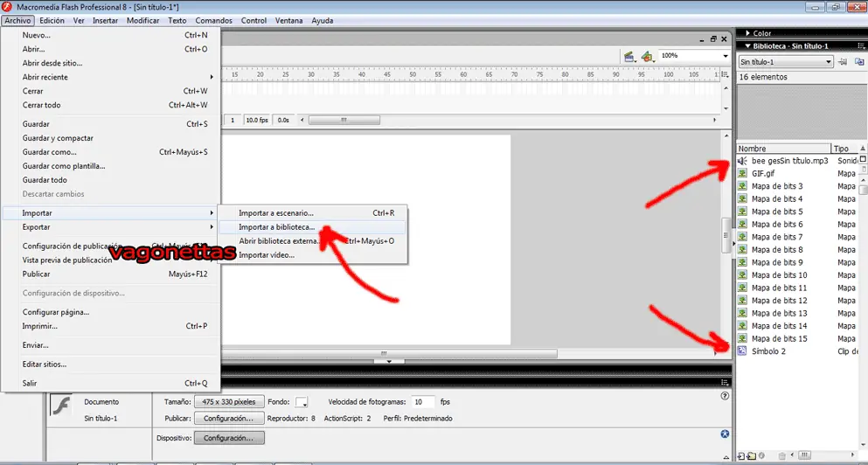Click the Edit Symbols icon beside zoom
This screenshot has height=465, width=868.
pyautogui.click(x=647, y=56)
